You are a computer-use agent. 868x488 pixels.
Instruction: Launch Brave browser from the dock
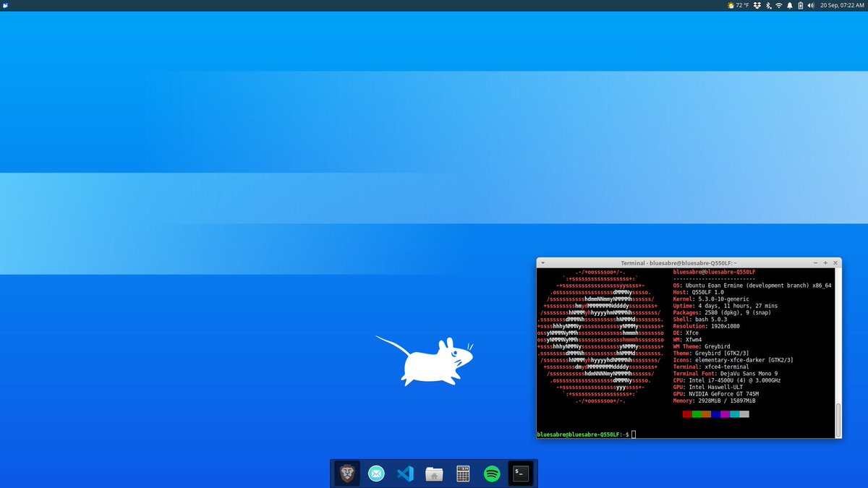[346, 474]
